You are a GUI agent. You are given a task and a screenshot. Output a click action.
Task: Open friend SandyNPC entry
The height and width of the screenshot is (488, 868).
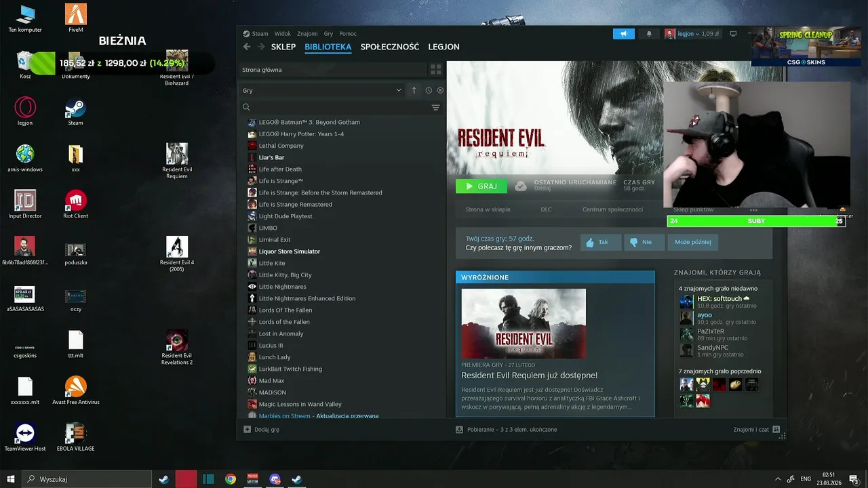[712, 350]
